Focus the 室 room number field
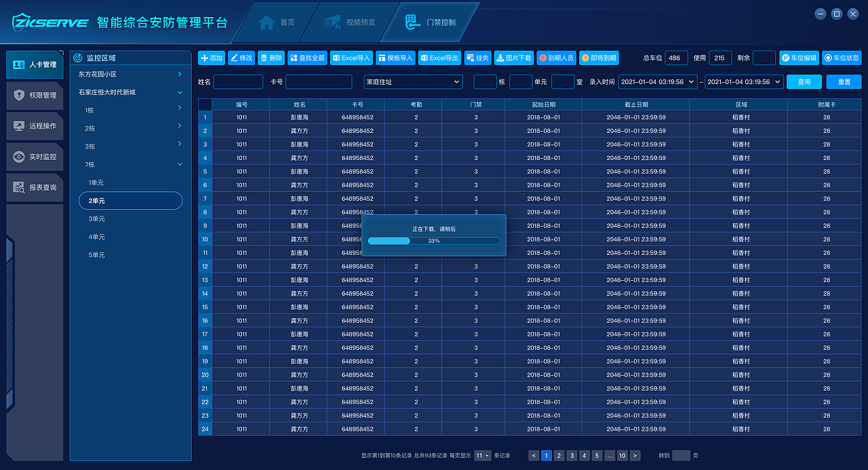868x470 pixels. [x=563, y=81]
